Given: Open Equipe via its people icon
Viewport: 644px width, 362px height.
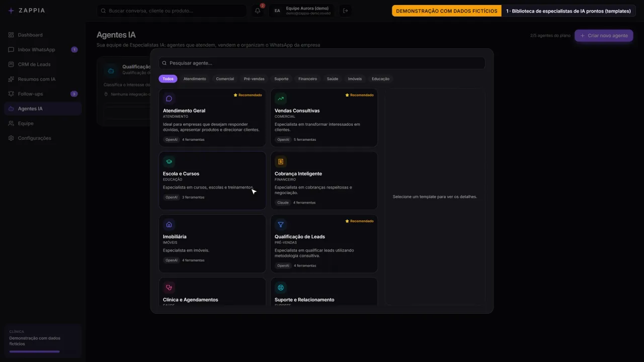Looking at the screenshot, I should (x=11, y=123).
